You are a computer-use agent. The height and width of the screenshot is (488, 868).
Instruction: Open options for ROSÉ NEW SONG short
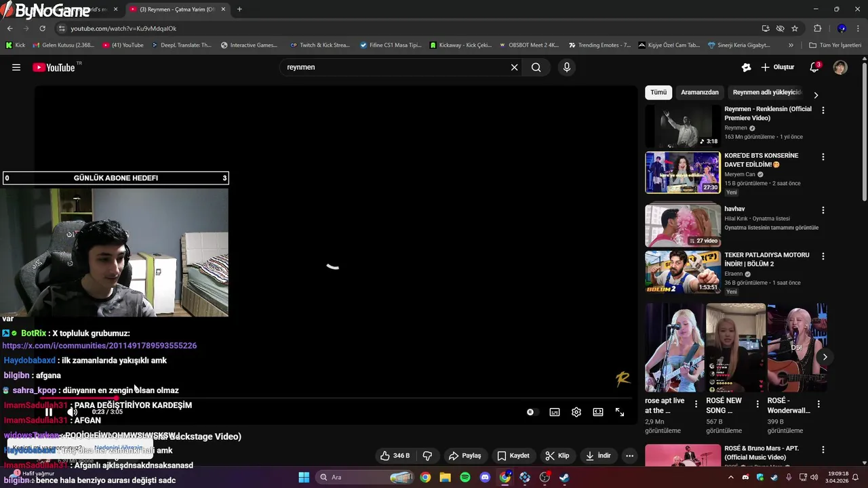(x=757, y=404)
